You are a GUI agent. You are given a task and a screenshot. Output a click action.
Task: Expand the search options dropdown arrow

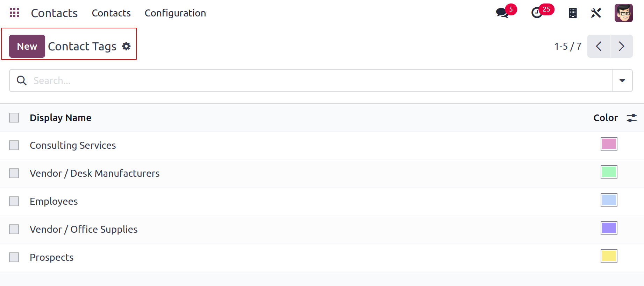pyautogui.click(x=622, y=81)
